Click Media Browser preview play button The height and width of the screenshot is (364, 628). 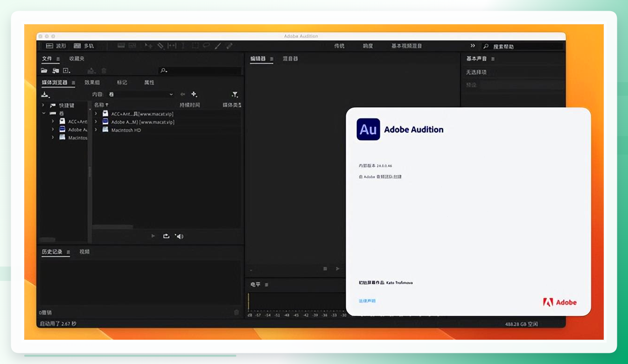pyautogui.click(x=153, y=236)
